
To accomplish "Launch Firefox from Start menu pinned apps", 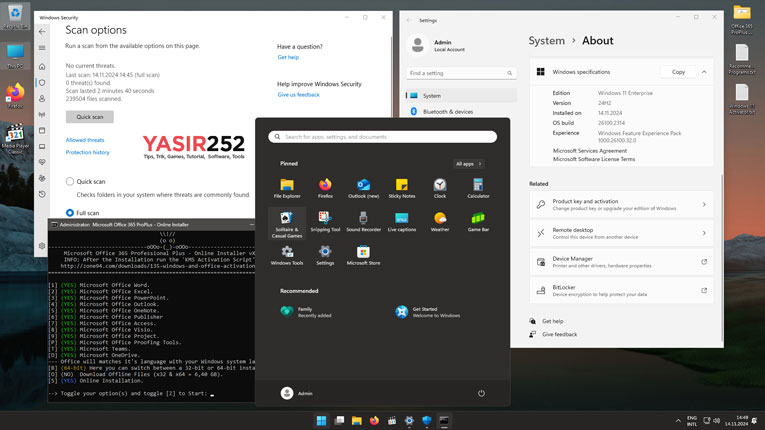I will pyautogui.click(x=325, y=188).
